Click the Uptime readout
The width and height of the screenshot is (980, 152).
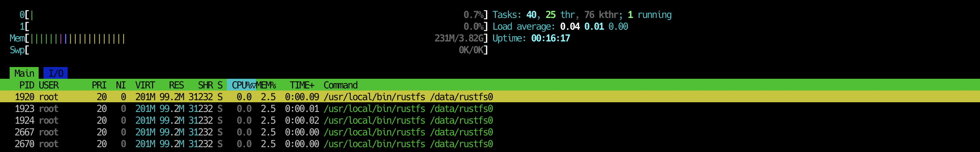click(531, 38)
